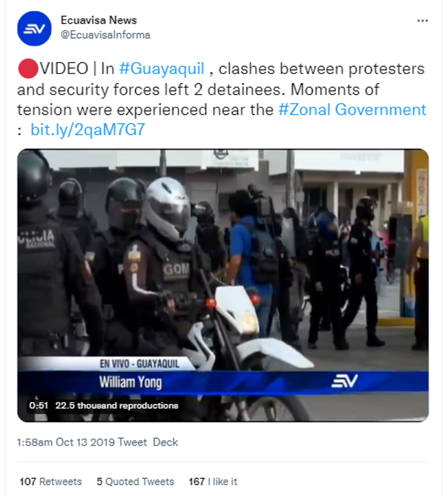Click the Ecuavisa News display name

coord(99,20)
